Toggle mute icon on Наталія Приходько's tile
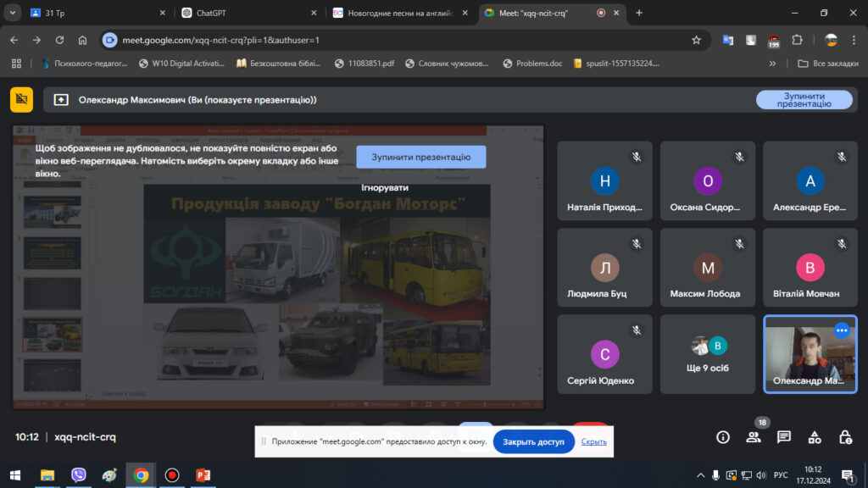Screen dimensions: 868x488 (636, 157)
